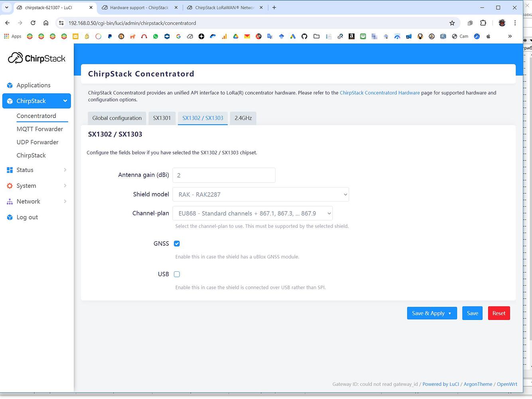Open Concentratord in the sidebar
The width and height of the screenshot is (532, 399).
[x=36, y=116]
